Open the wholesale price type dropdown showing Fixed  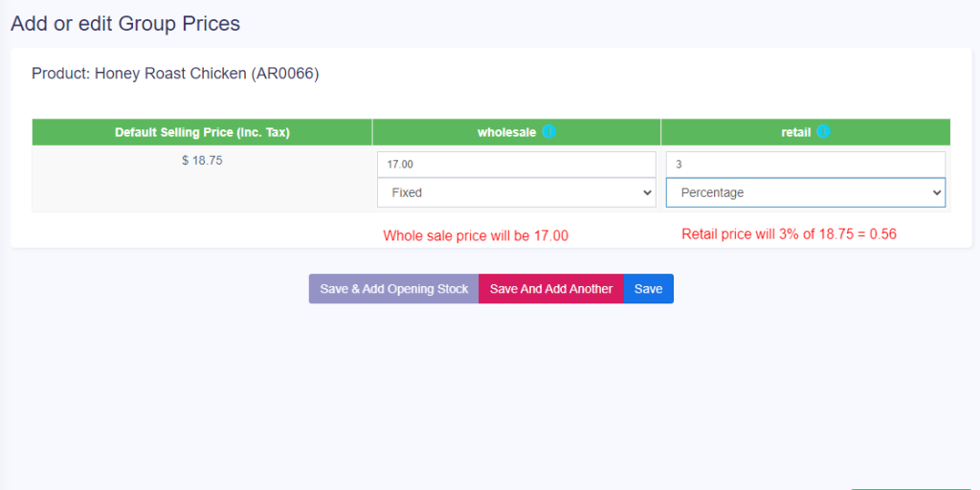(x=516, y=192)
